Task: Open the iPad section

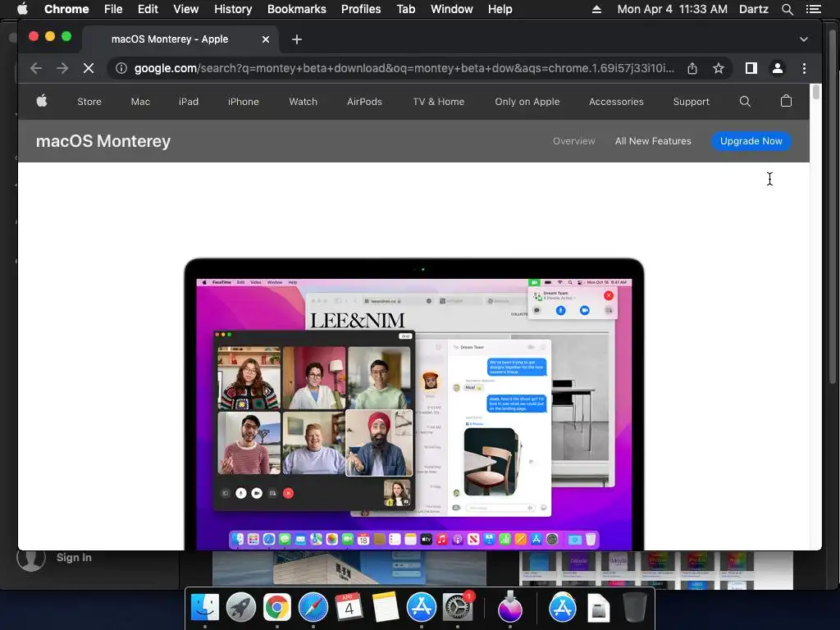Action: [x=189, y=101]
